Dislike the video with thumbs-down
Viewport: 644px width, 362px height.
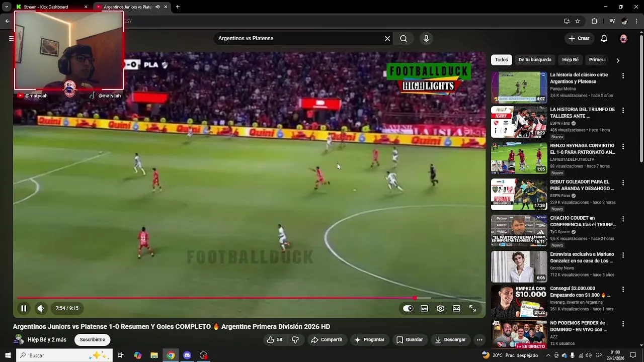point(295,340)
